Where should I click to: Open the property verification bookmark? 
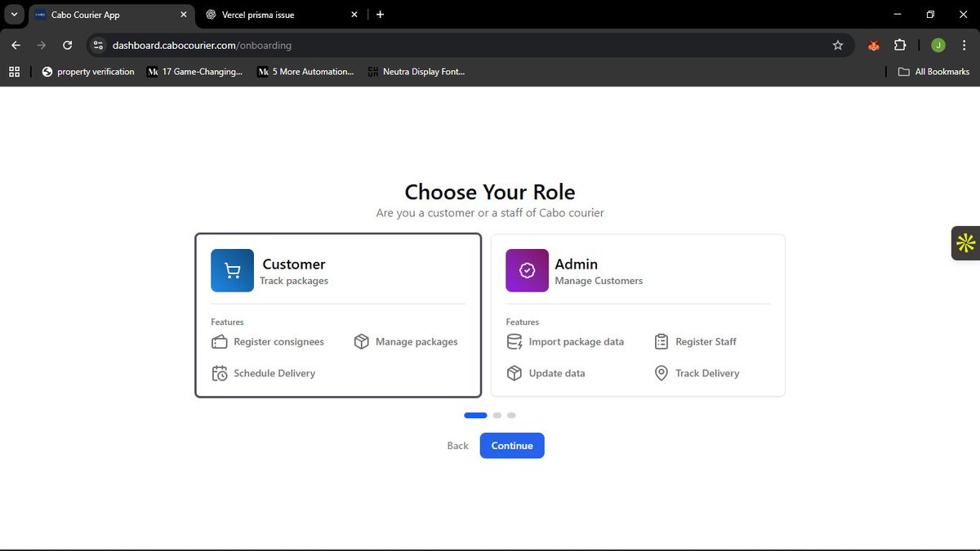[x=88, y=72]
